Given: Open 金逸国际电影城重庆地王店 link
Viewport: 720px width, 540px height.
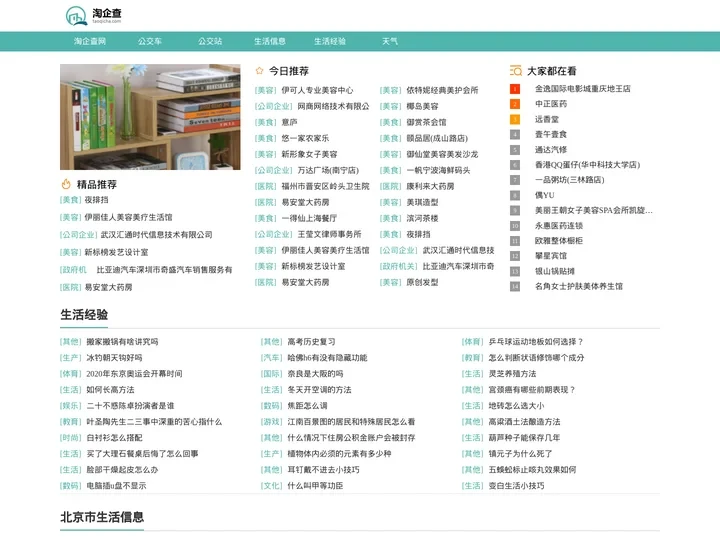Looking at the screenshot, I should [583, 89].
